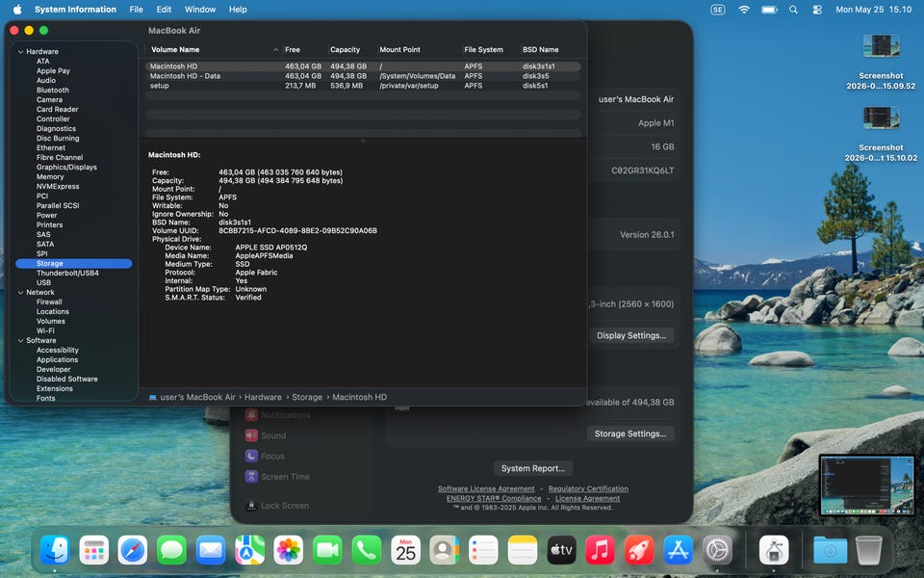Open the Photos app in the Dock
The image size is (924, 578).
288,550
